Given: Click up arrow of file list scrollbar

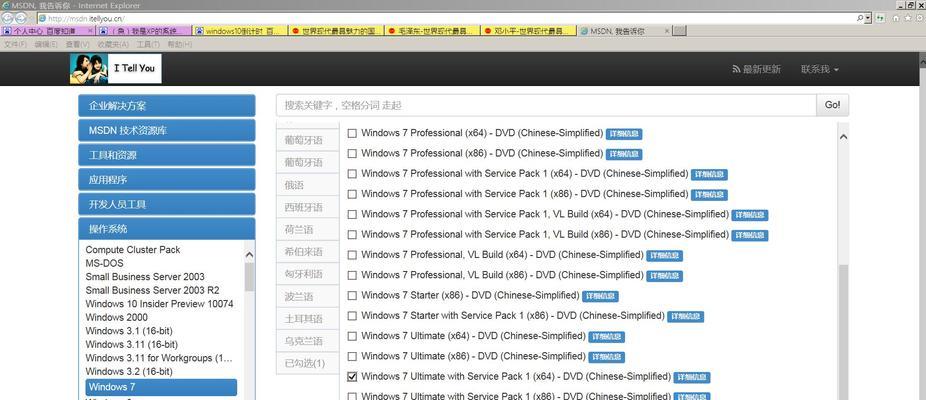Looking at the screenshot, I should (x=843, y=136).
